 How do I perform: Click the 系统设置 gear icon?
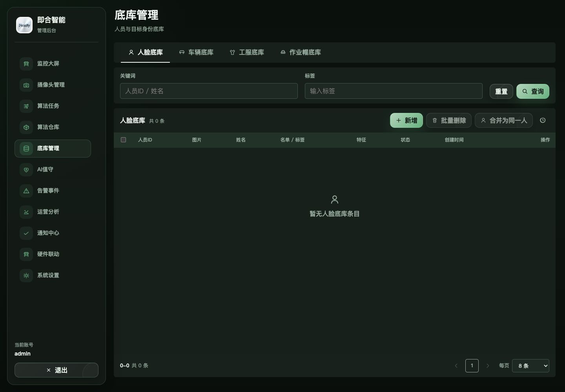click(26, 275)
